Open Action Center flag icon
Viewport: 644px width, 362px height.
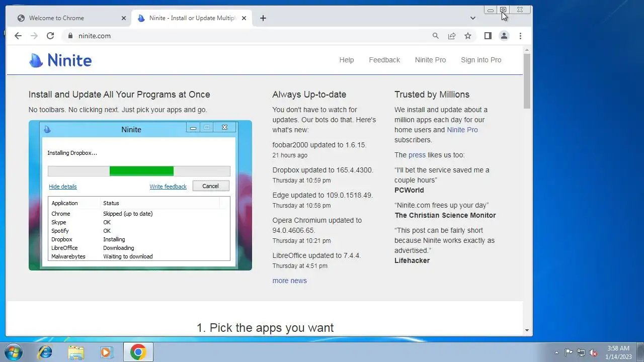point(569,352)
